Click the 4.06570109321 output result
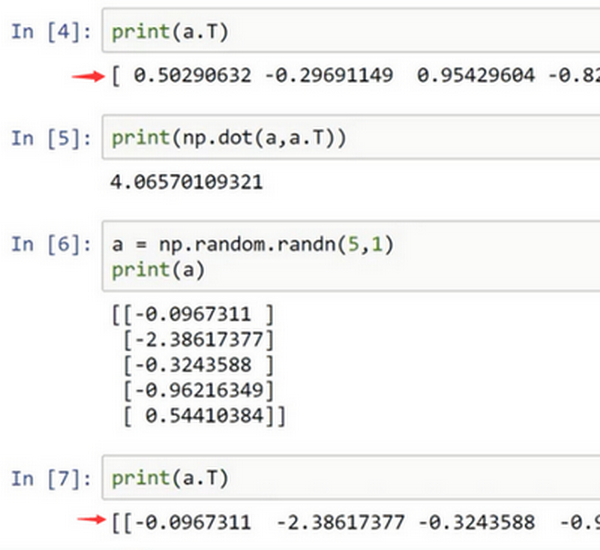This screenshot has width=600, height=550. pyautogui.click(x=186, y=182)
